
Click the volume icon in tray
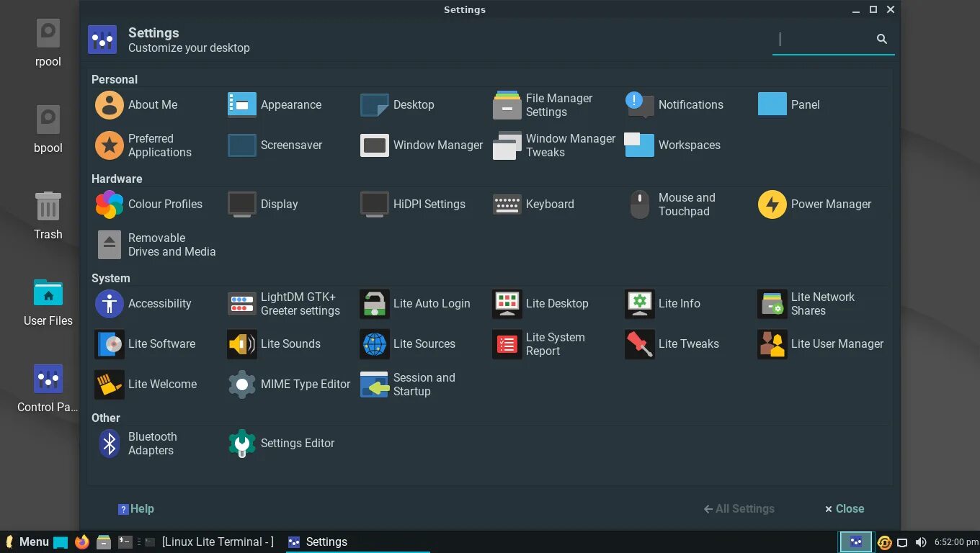[x=921, y=542]
